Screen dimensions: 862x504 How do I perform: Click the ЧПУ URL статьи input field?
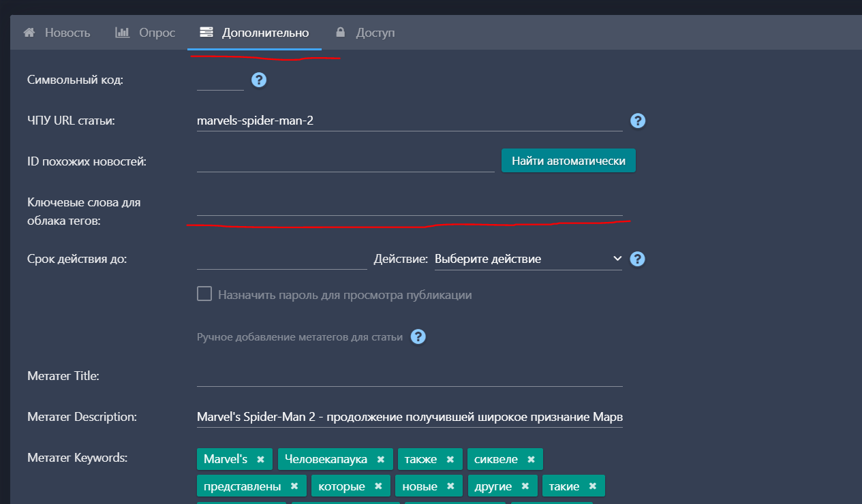pos(409,121)
